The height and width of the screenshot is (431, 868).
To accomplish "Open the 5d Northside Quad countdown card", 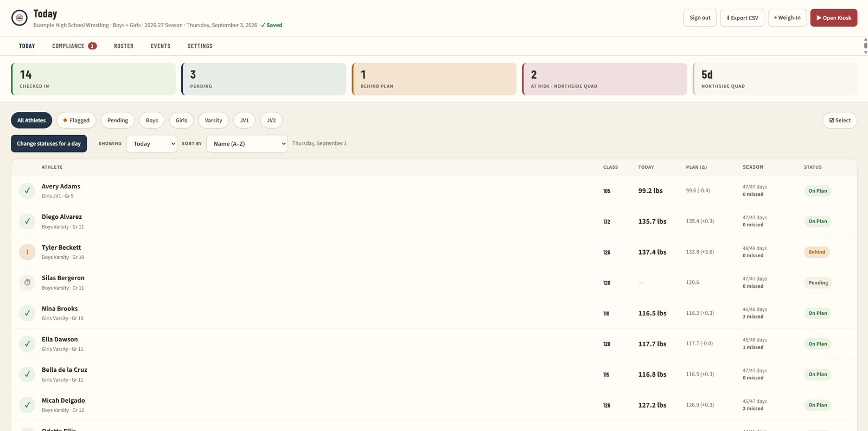I will click(x=775, y=79).
